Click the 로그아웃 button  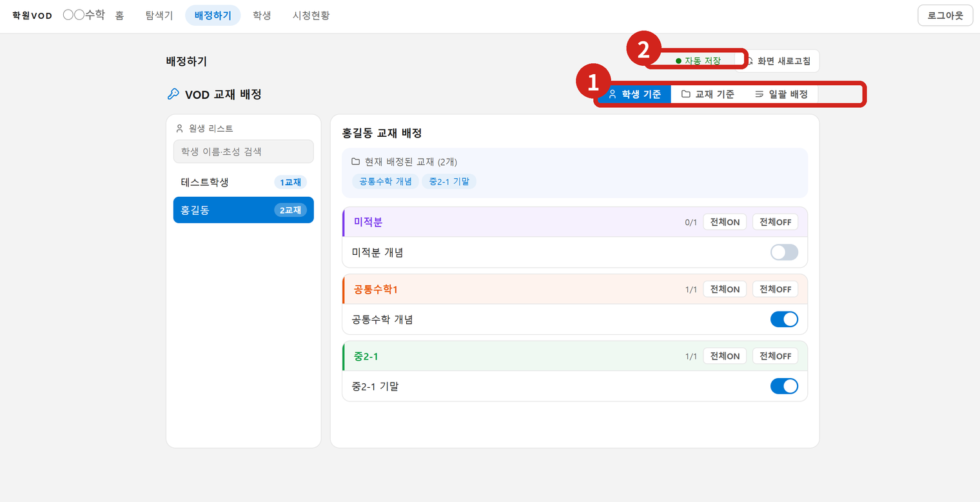[945, 15]
